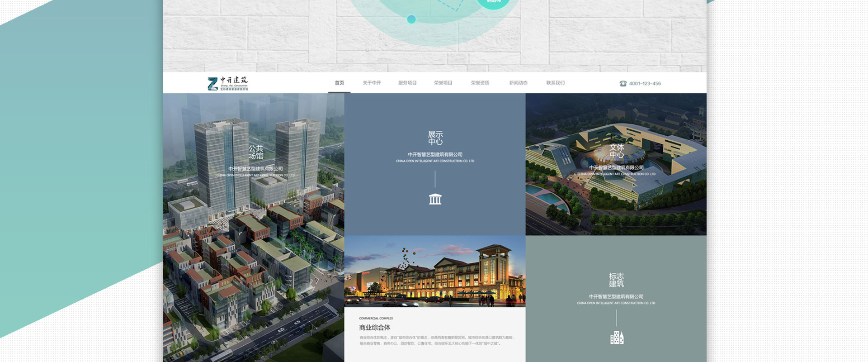Select the 展示中心 heading on the blue tile

435,138
